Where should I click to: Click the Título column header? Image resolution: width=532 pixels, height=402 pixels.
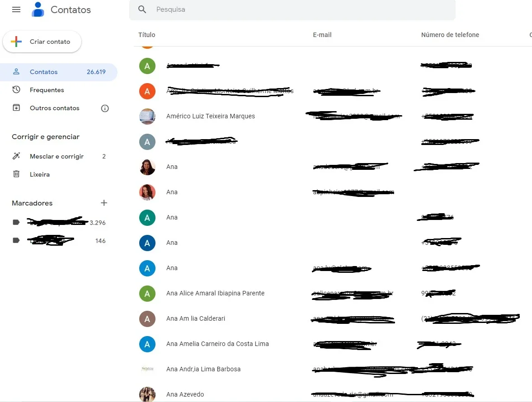pos(146,35)
